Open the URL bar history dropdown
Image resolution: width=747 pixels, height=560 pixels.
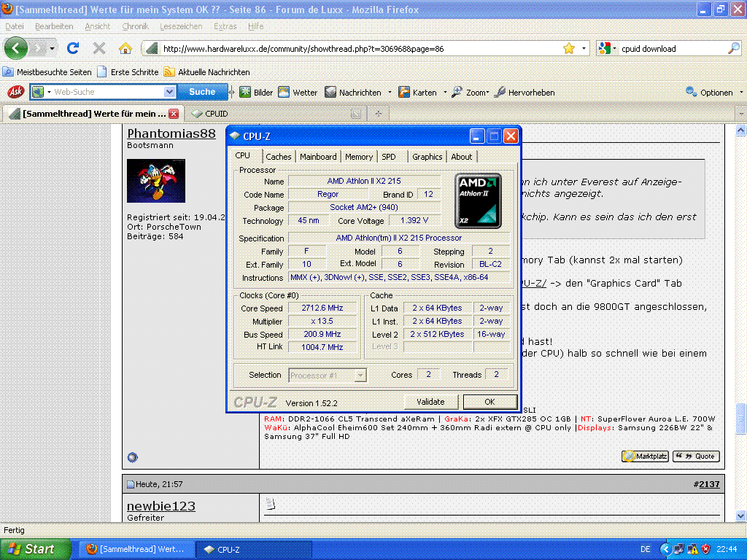point(584,48)
